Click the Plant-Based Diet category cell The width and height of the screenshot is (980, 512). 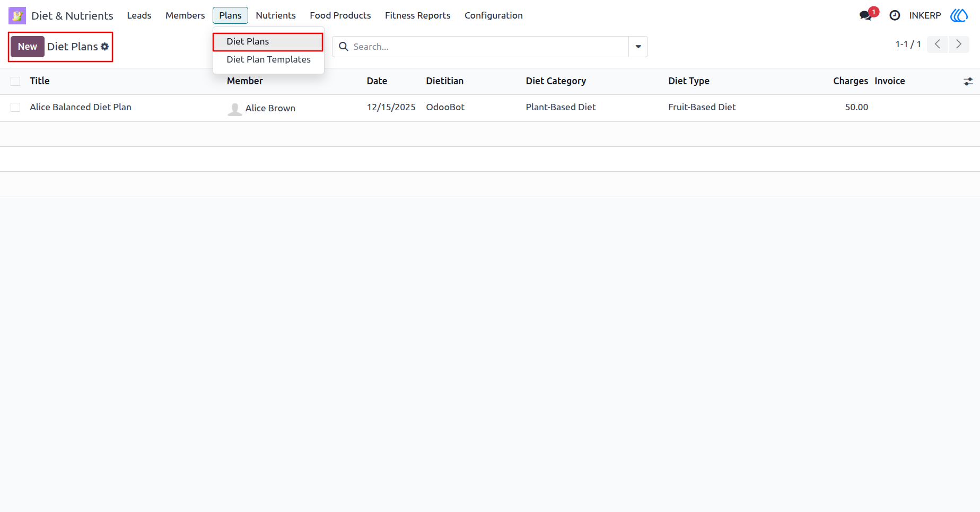[x=561, y=107]
